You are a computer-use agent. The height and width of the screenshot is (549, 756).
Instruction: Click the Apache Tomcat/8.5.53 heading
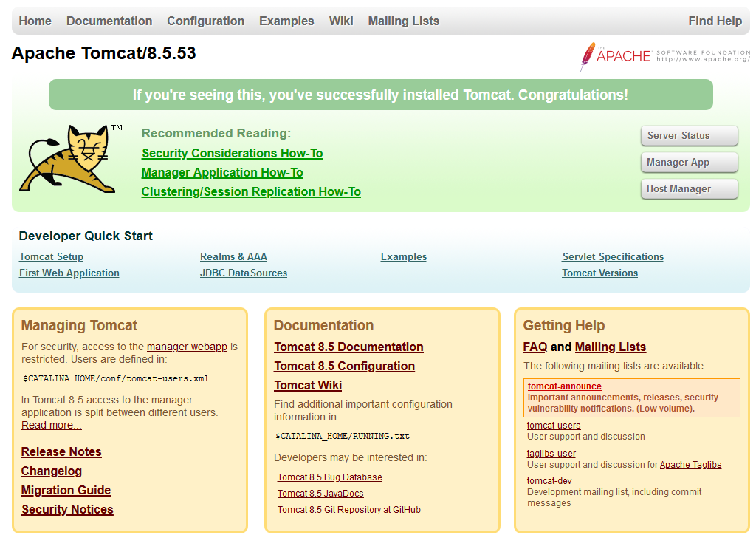(x=103, y=53)
